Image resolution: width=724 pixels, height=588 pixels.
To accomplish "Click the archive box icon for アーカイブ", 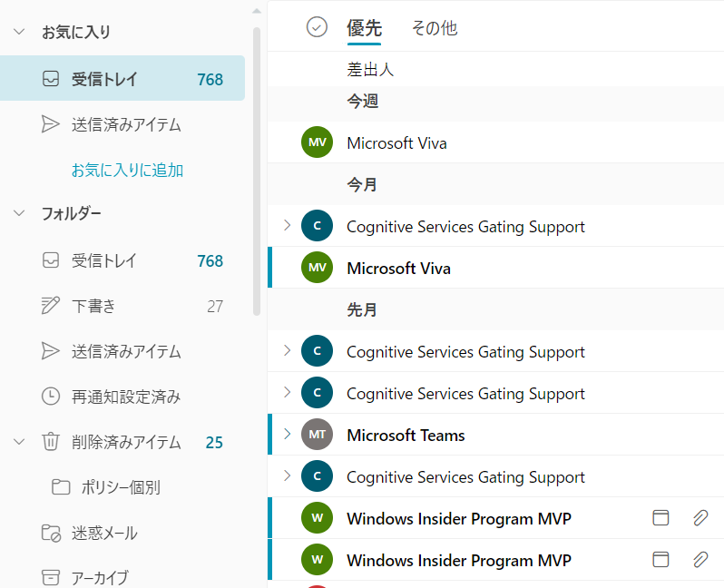I will point(50,577).
